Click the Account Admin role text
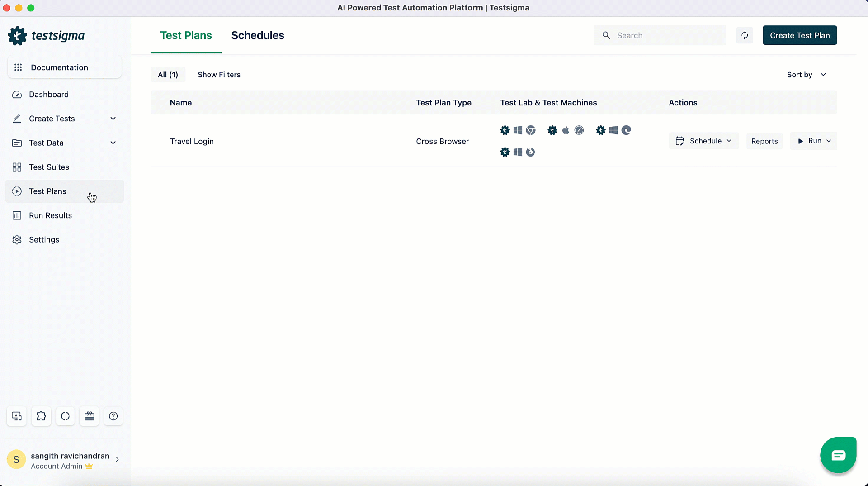868x486 pixels. pos(57,466)
